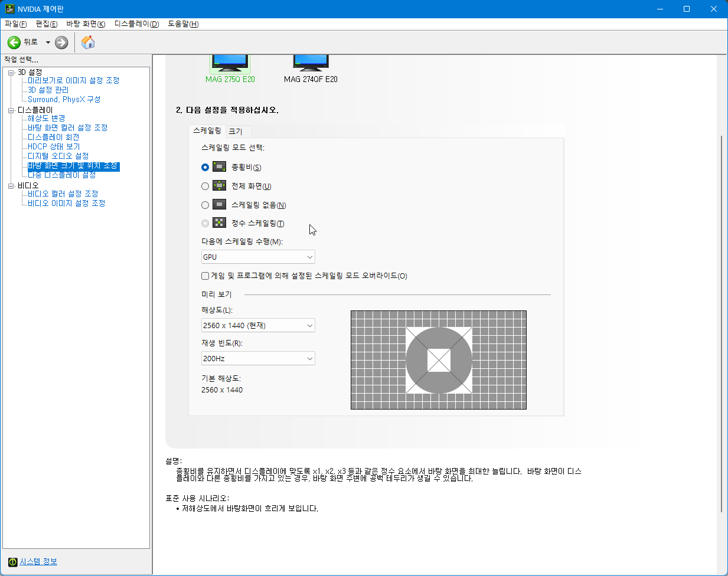Open the GPU scaling device dropdown
728x576 pixels.
[258, 257]
